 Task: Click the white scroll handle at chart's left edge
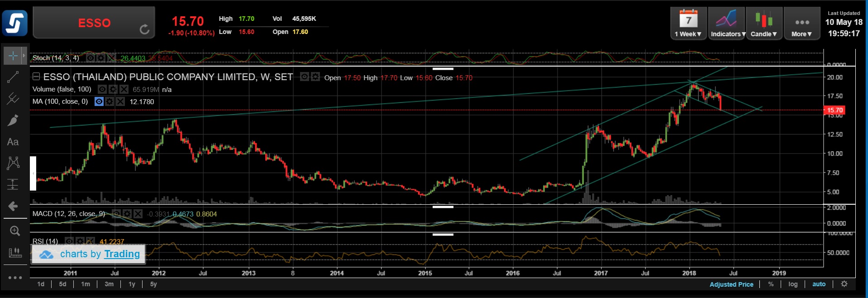pos(33,173)
